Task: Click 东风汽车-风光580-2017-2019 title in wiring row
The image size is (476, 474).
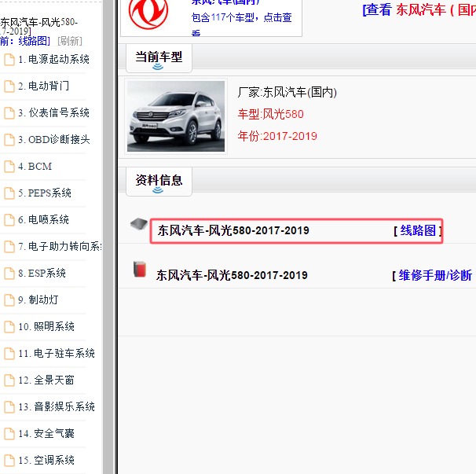Action: (x=233, y=230)
